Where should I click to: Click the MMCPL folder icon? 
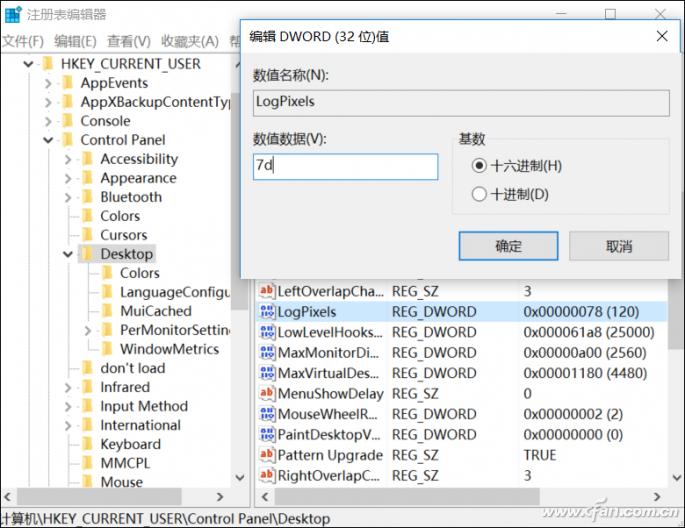[x=87, y=462]
